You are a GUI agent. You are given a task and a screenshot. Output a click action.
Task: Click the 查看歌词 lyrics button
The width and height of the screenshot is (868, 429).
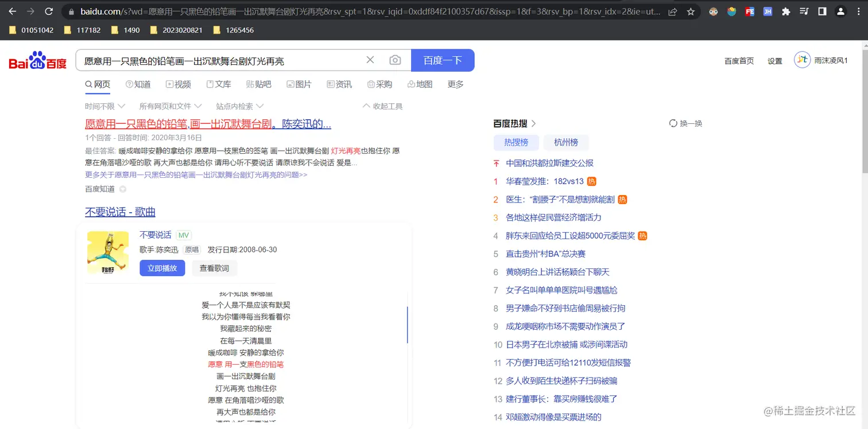click(x=214, y=268)
